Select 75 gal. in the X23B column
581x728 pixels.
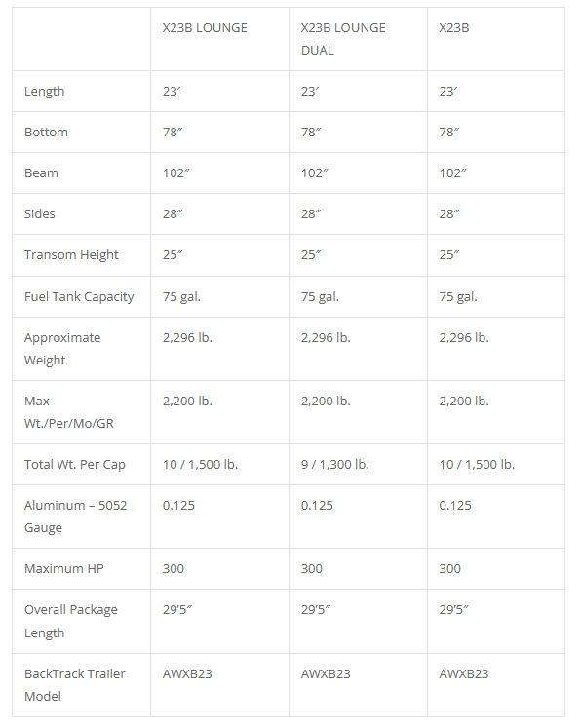(458, 296)
